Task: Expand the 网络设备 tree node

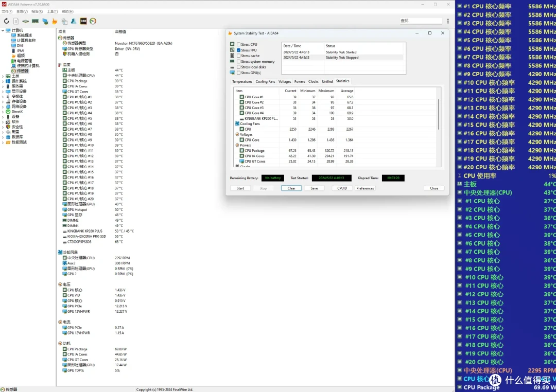Action: pos(3,106)
